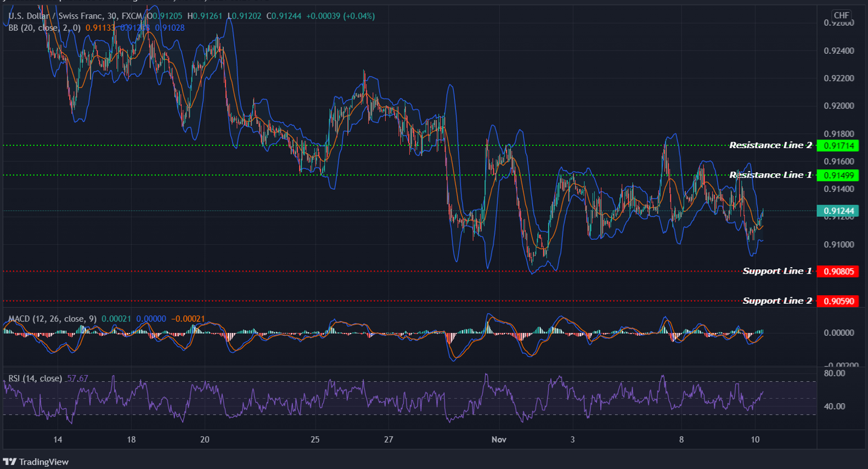
Task: Click the close value C0.91244 in the header
Action: [284, 16]
